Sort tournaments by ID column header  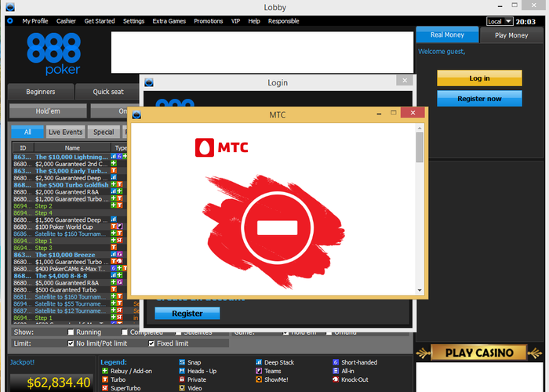click(x=23, y=147)
